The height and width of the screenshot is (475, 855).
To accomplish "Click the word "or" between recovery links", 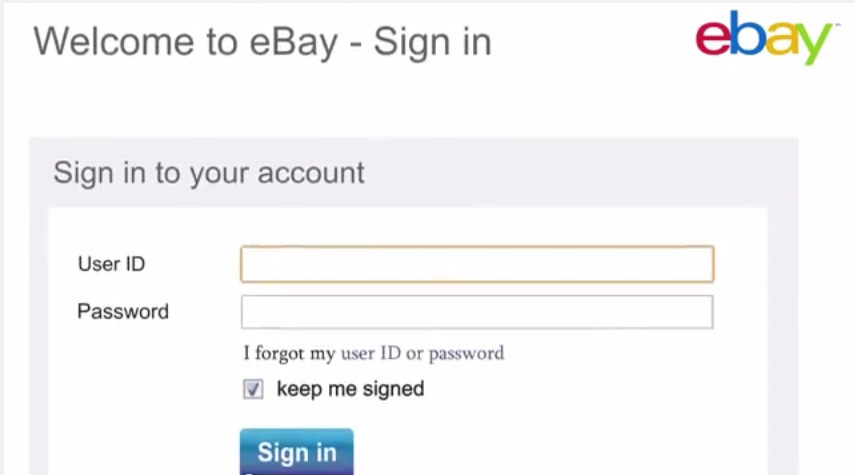I will click(414, 354).
